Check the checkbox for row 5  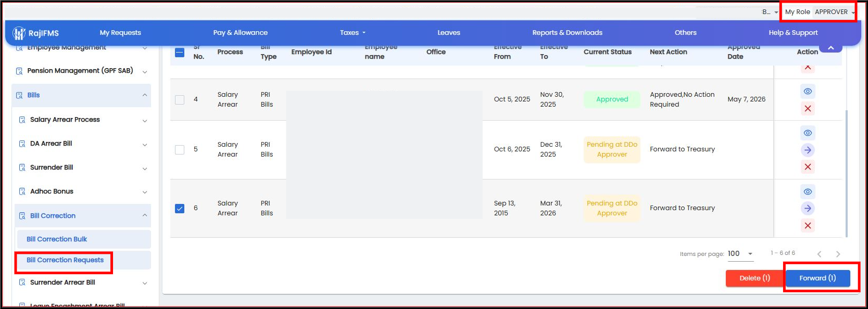[x=180, y=150]
